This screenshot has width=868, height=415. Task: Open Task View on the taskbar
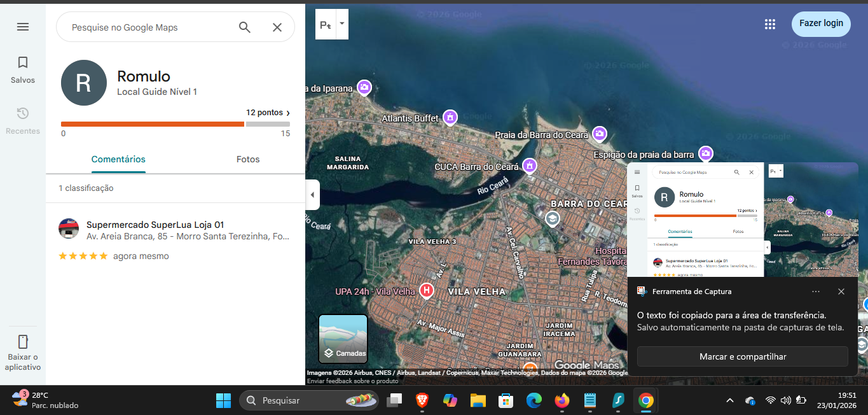395,400
